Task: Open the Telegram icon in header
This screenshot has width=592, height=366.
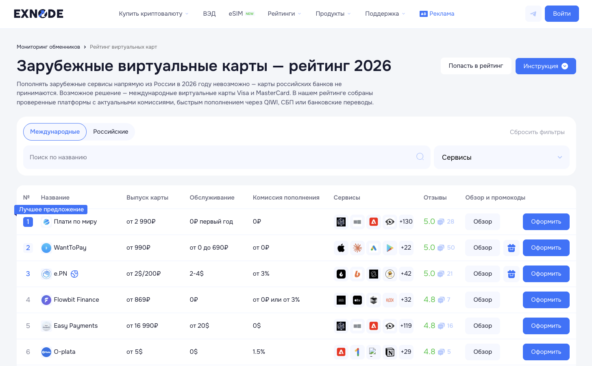Action: click(x=533, y=14)
